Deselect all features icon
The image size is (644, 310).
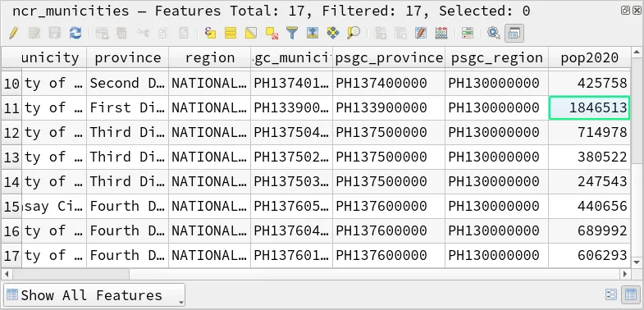(272, 34)
